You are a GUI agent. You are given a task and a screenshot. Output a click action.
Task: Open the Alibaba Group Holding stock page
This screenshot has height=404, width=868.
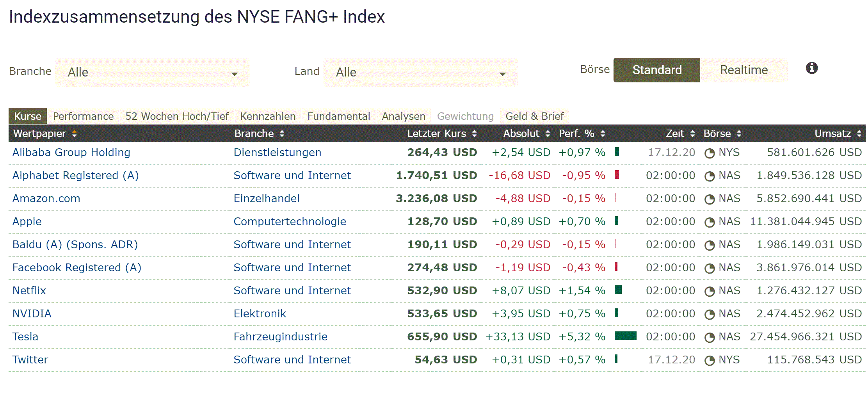click(x=71, y=152)
